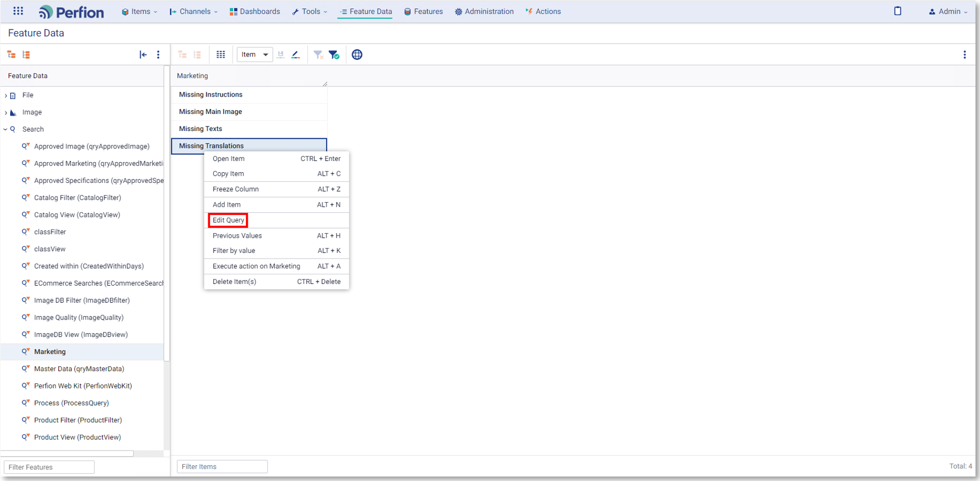Screen dimensions: 980x481
Task: Select the Missing Instructions row
Action: [x=249, y=95]
